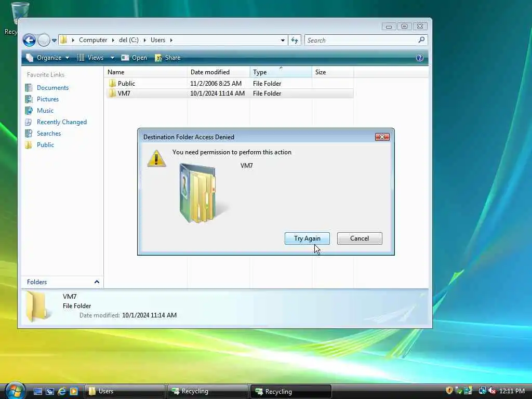This screenshot has width=532, height=399.
Task: Cancel the Access Denied dialog
Action: click(360, 238)
